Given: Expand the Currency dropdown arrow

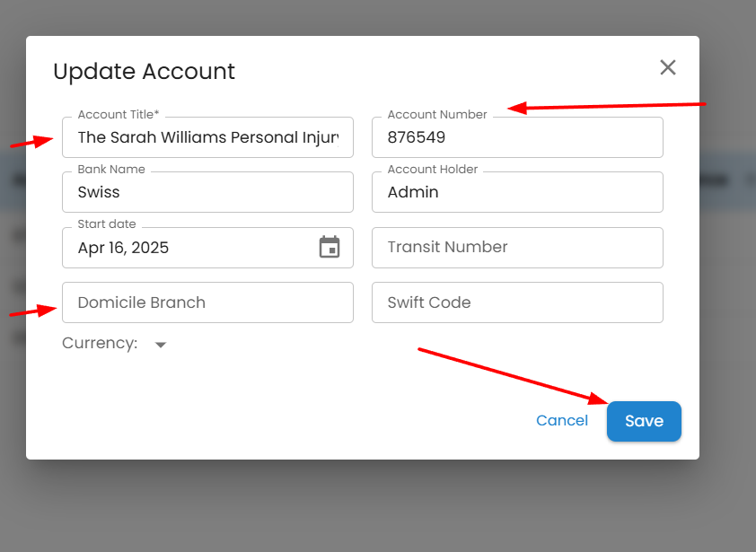Looking at the screenshot, I should [161, 345].
